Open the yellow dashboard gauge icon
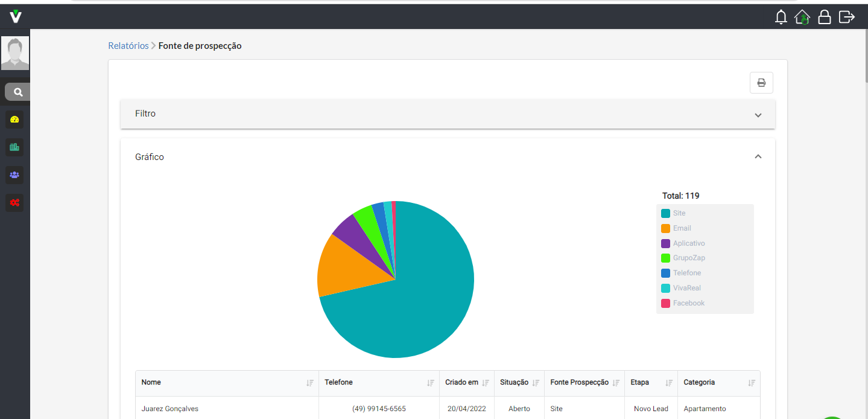Screen dimensions: 868x419 click(x=15, y=120)
